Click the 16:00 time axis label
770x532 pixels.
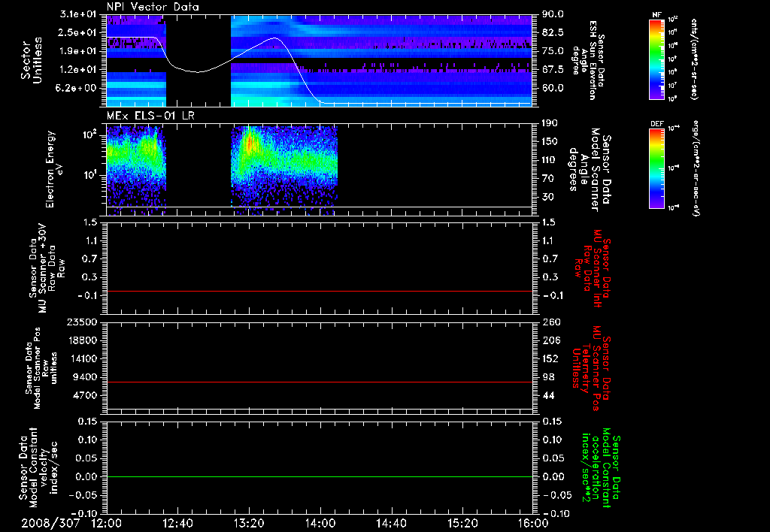pos(533,523)
